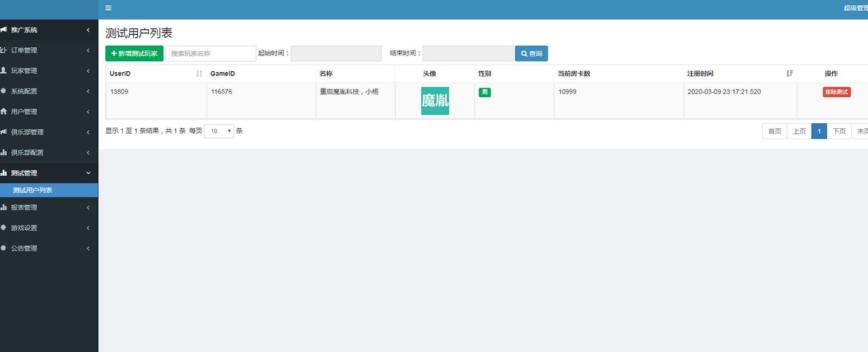Screen dimensions: 868x352
Task: Collapse 测试管理 menu chevron
Action: [x=88, y=173]
